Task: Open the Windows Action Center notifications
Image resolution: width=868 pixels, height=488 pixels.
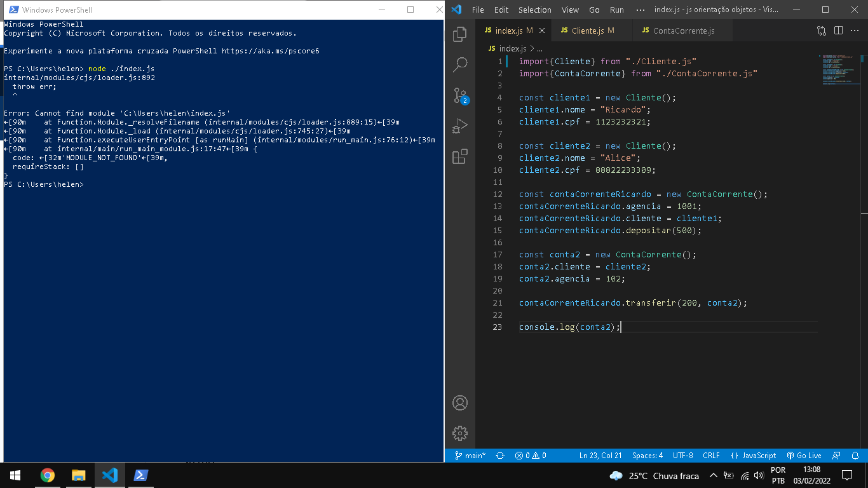Action: 846,475
